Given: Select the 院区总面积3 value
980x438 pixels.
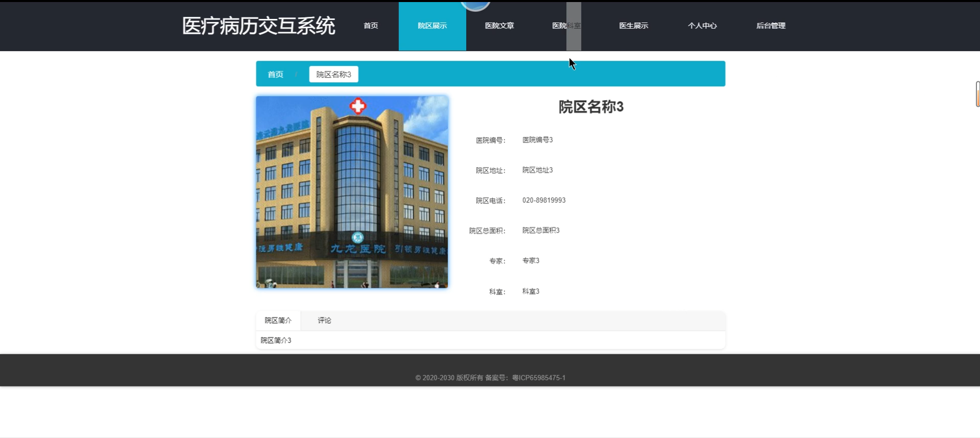Looking at the screenshot, I should (x=541, y=230).
